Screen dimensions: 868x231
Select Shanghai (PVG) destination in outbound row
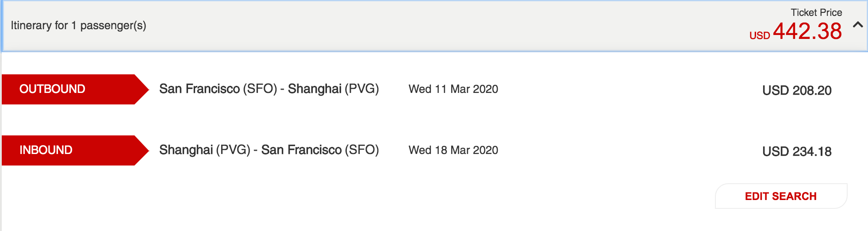[333, 89]
